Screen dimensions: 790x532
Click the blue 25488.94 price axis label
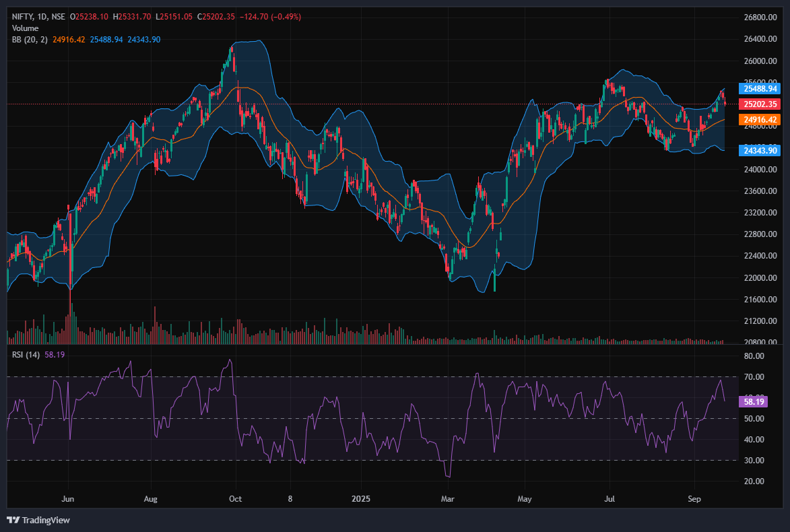[760, 89]
